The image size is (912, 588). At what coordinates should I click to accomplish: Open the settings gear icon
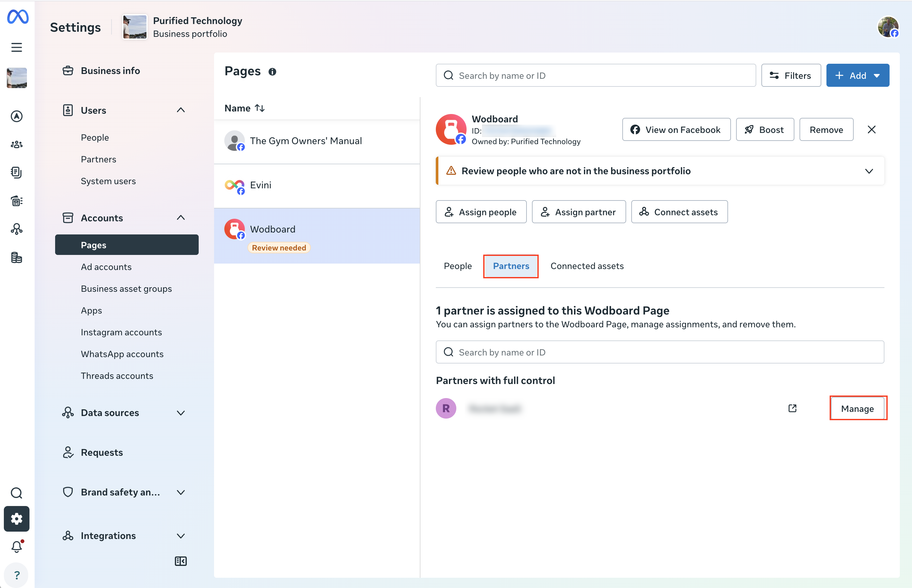click(x=16, y=519)
